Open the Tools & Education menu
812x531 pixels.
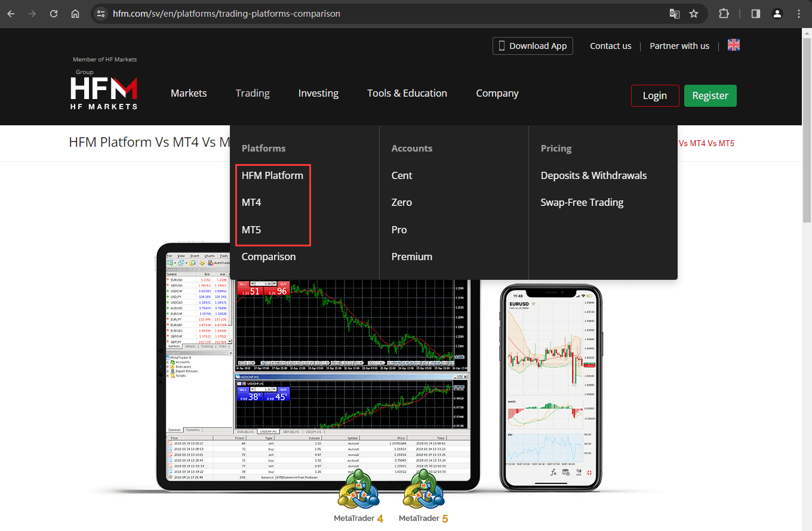[407, 93]
